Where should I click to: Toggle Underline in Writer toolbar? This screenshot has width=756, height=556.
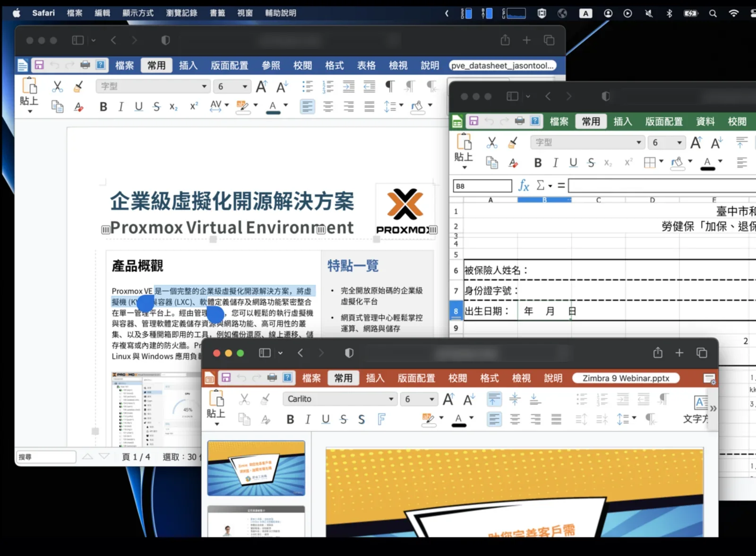138,107
